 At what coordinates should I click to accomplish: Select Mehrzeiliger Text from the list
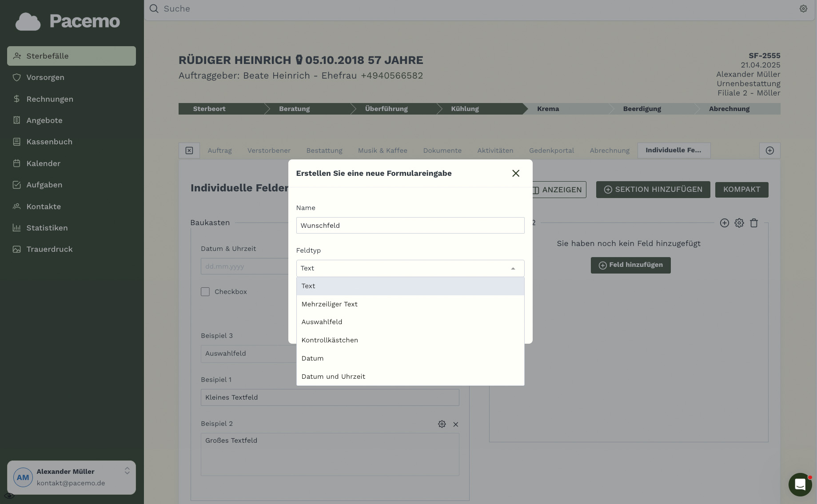point(329,304)
